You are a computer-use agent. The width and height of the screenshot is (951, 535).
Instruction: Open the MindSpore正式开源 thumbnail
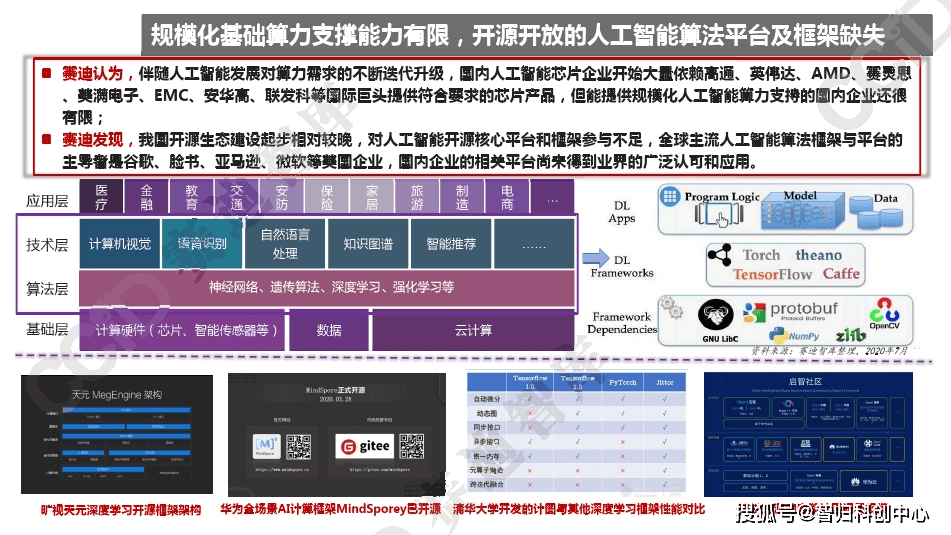(x=337, y=434)
